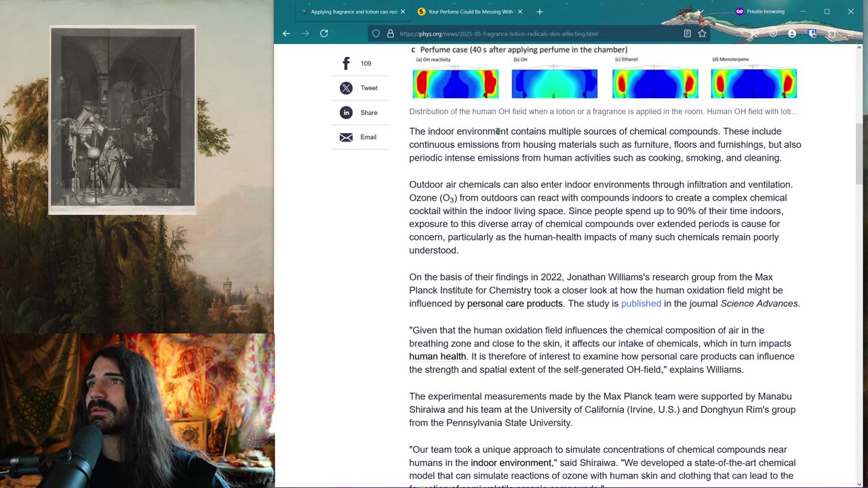Click the Email envelope icon
The width and height of the screenshot is (868, 488).
click(x=346, y=137)
